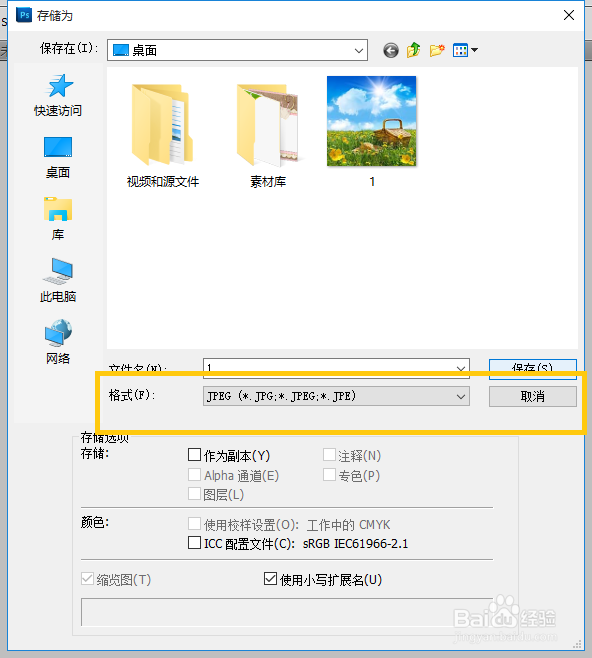Enable ICC 配置文件(C) checkbox

(194, 543)
